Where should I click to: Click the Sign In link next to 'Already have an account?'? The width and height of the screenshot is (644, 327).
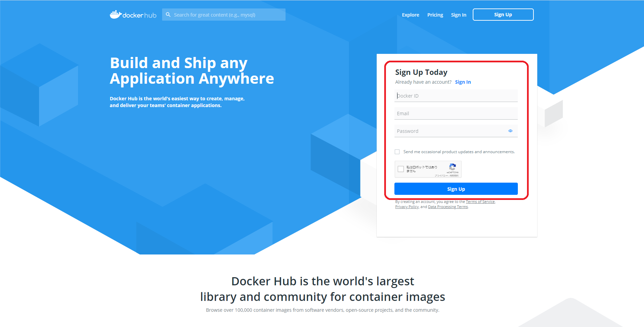point(463,82)
